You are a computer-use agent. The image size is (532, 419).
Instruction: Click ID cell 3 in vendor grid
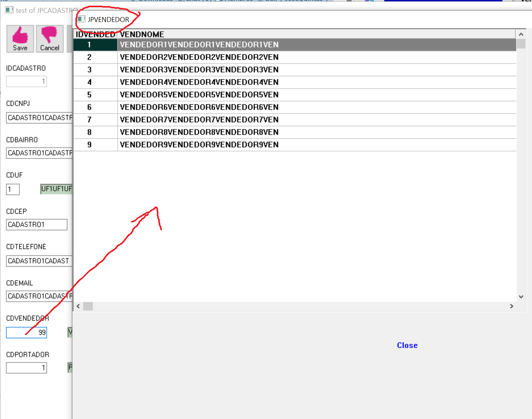[x=95, y=70]
